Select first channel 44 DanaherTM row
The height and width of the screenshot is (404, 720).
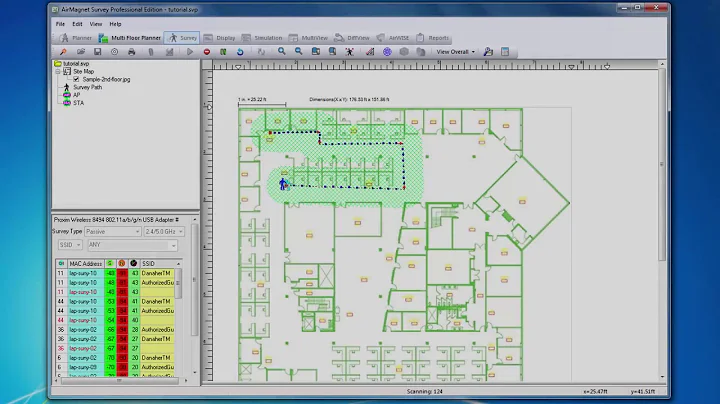click(115, 302)
